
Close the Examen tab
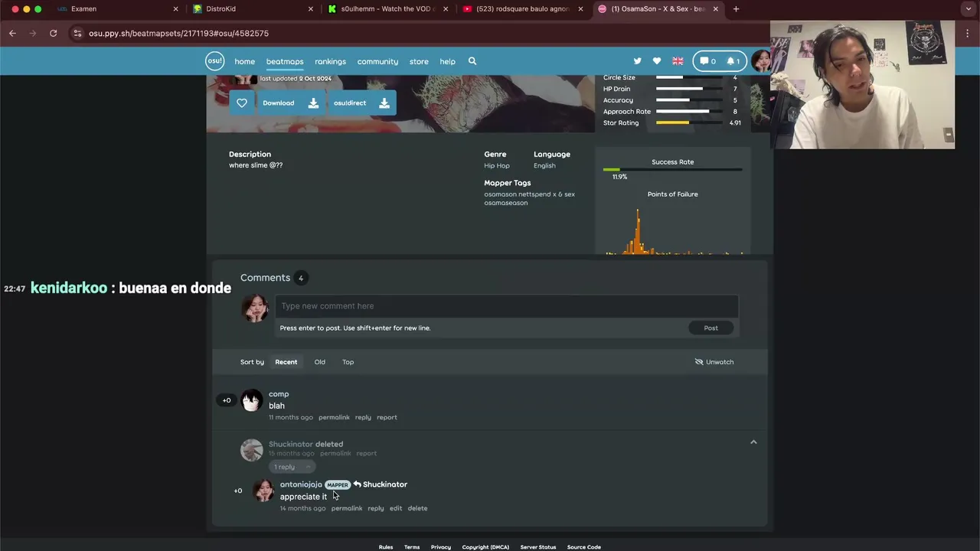tap(175, 9)
